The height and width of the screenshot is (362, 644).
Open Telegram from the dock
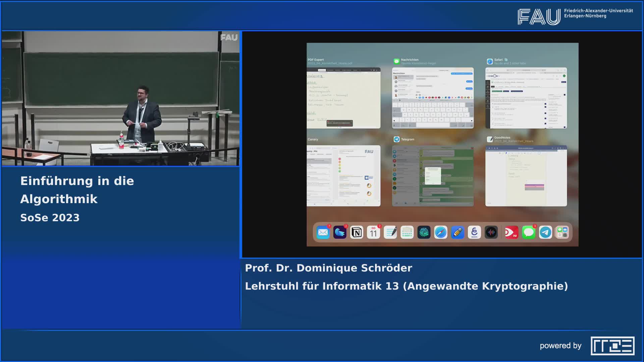(545, 232)
